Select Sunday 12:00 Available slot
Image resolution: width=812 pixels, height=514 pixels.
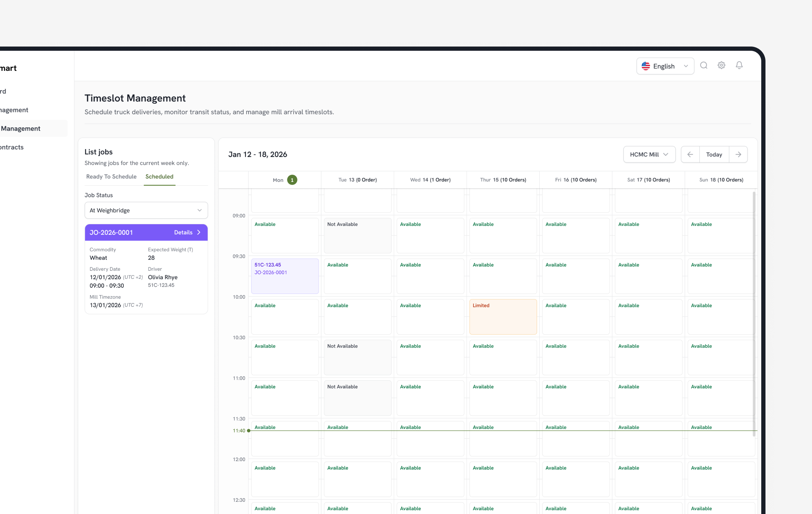pos(721,479)
